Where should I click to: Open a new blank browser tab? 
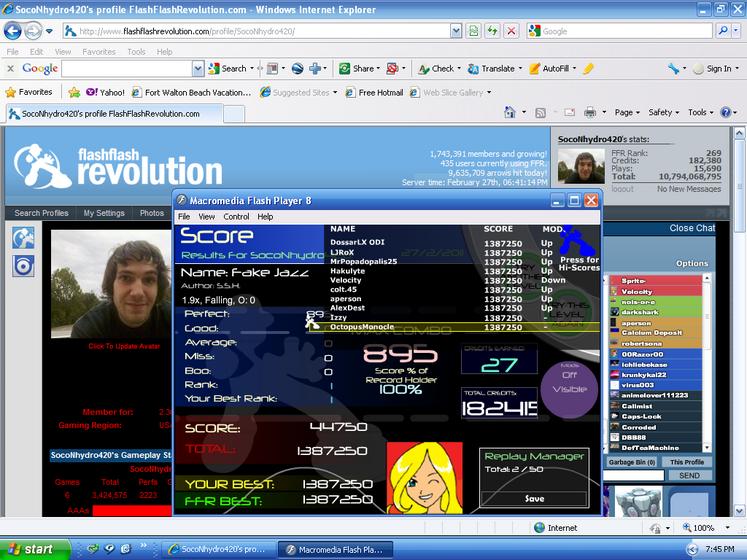pyautogui.click(x=234, y=114)
